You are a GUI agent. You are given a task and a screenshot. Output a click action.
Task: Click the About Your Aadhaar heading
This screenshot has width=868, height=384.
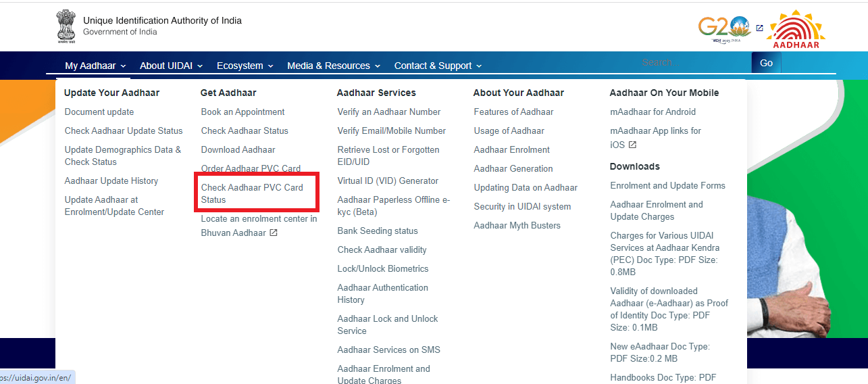point(519,93)
